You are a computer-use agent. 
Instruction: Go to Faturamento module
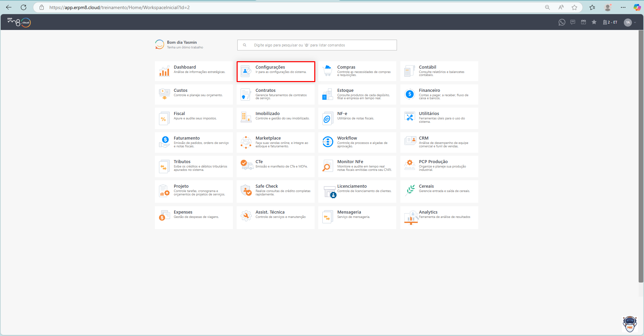tap(194, 142)
